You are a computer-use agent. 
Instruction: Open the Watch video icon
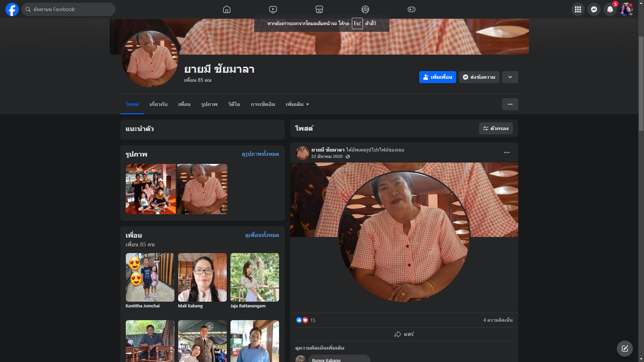(x=273, y=9)
